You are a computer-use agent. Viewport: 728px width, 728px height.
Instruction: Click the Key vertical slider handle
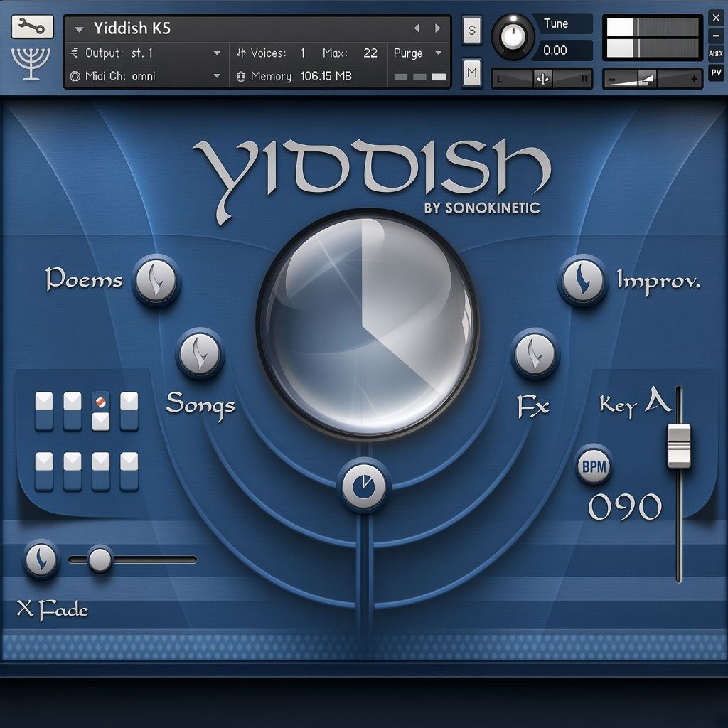click(679, 446)
